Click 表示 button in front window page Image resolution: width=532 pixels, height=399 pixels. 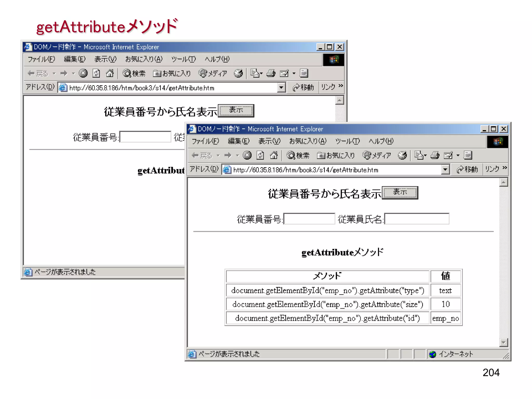pos(400,192)
